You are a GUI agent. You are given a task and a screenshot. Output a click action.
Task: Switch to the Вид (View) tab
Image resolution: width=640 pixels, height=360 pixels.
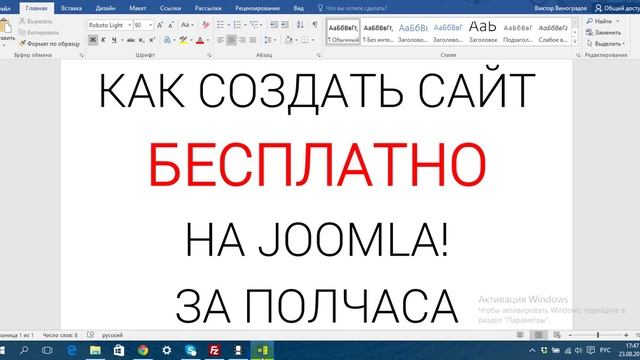click(298, 8)
